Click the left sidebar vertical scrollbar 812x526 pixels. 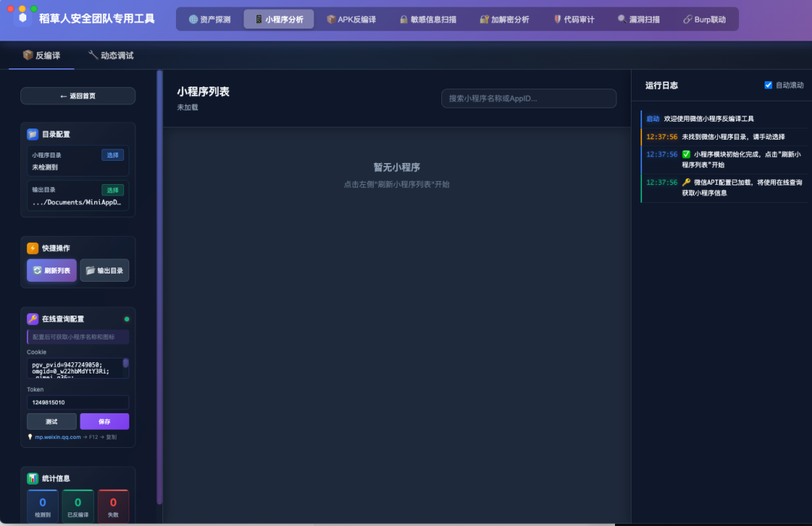pyautogui.click(x=159, y=287)
